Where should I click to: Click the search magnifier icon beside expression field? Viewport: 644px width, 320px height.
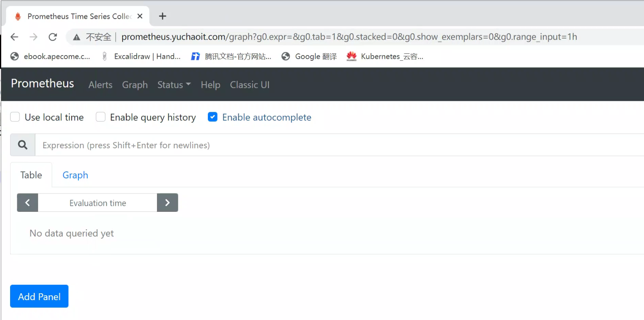[23, 145]
